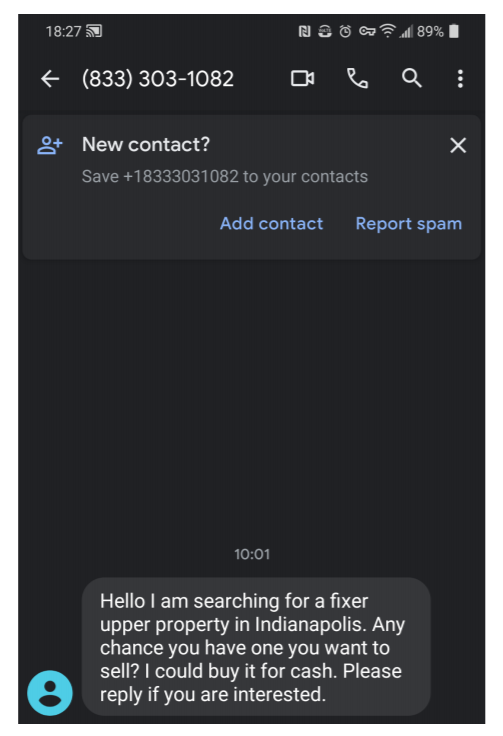
Task: Go back using the arrow icon
Action: point(50,79)
